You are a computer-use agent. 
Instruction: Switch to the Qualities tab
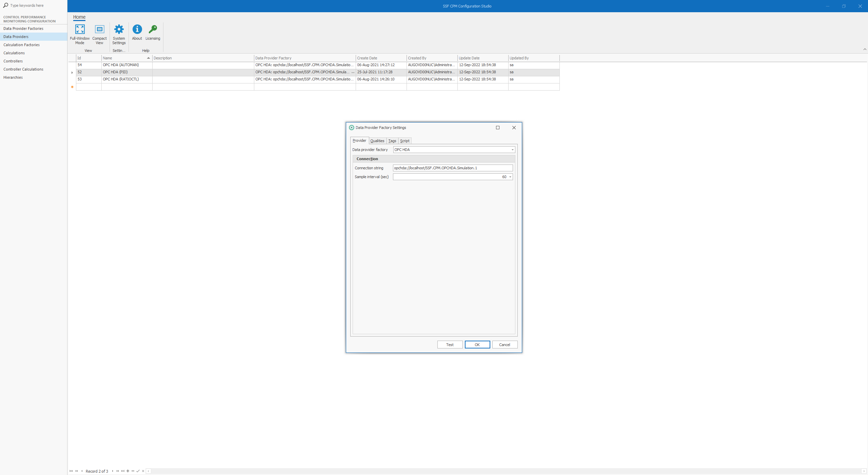coord(377,140)
